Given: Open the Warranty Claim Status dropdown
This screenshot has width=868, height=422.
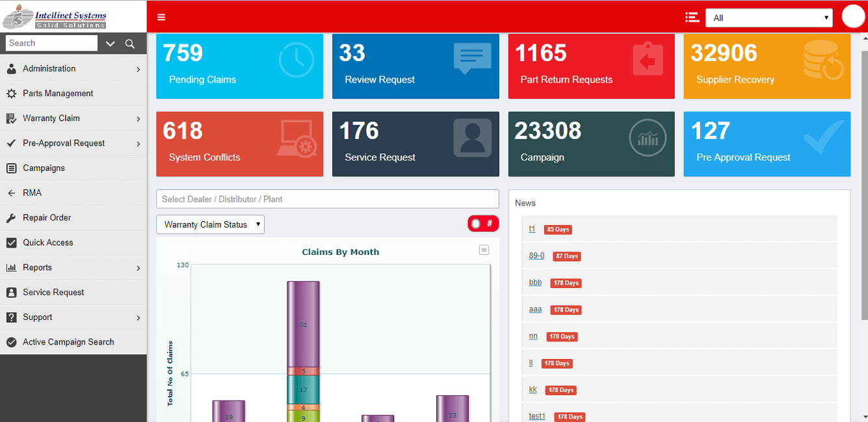Looking at the screenshot, I should (210, 224).
